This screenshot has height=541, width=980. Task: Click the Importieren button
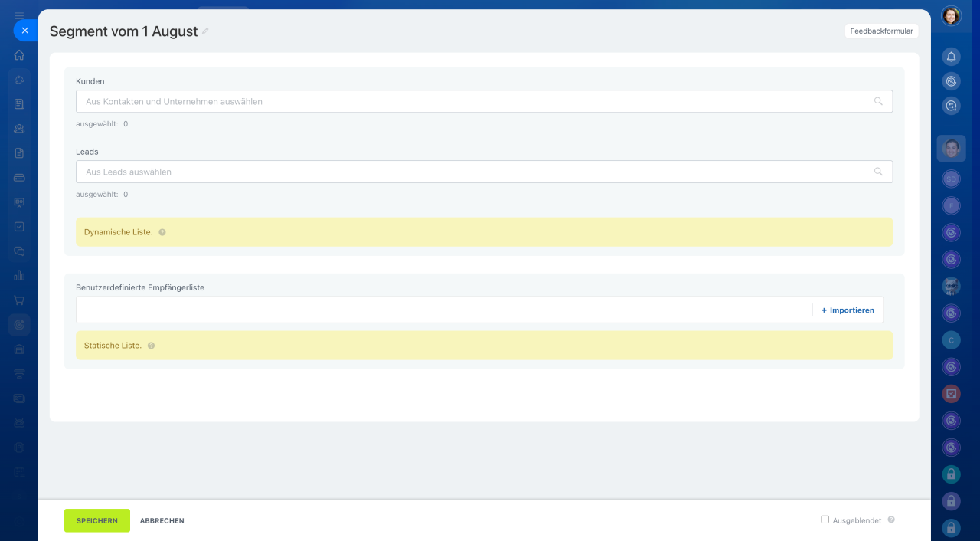(x=848, y=310)
